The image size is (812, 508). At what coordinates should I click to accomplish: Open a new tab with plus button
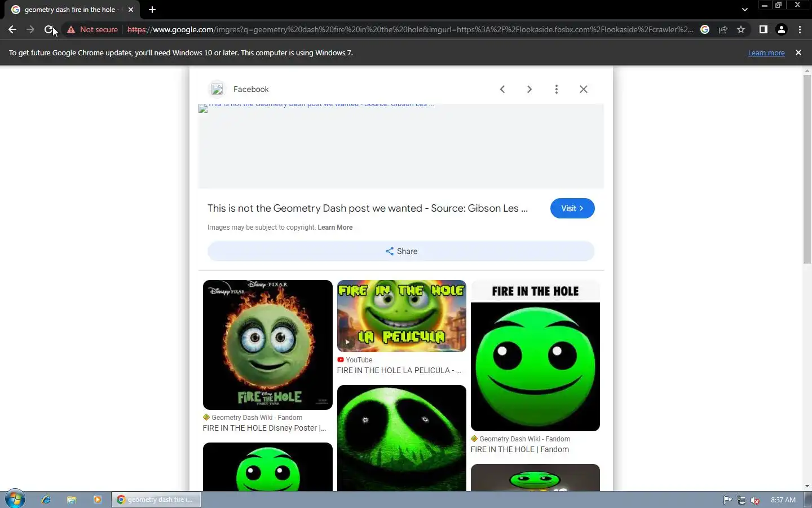pos(152,10)
